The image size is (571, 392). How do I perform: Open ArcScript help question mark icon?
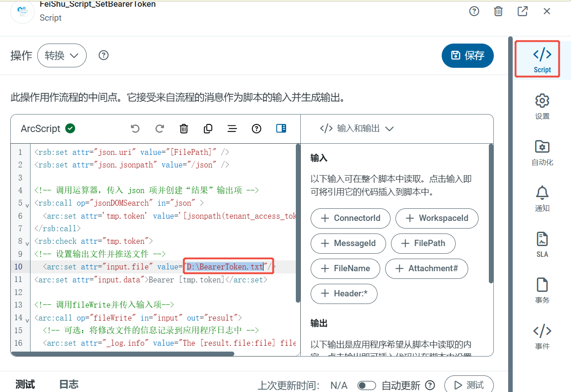256,129
